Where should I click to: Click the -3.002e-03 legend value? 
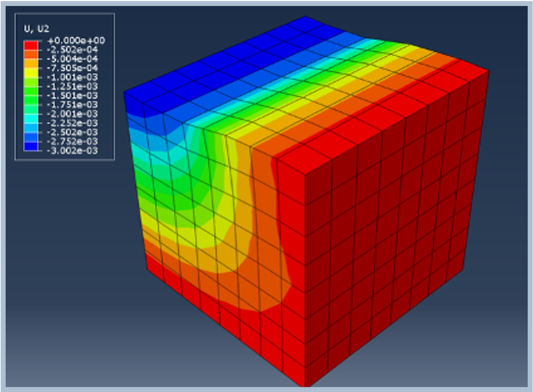click(72, 151)
